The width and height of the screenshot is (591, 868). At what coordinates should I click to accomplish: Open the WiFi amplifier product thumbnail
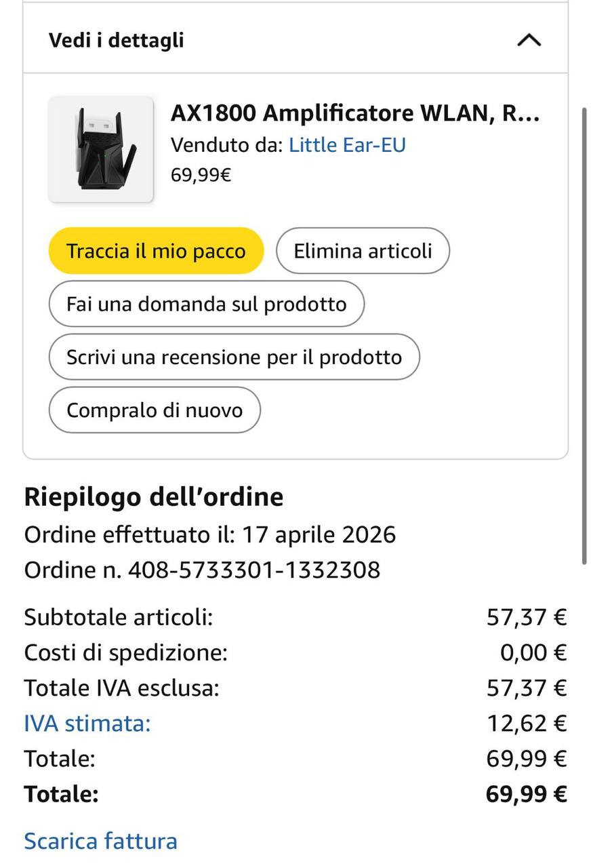click(101, 149)
